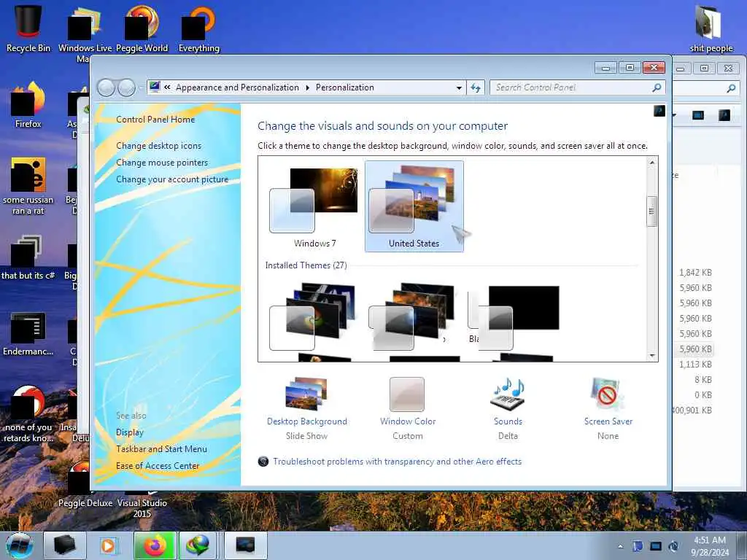Click the rightmost system tray icon
This screenshot has width=747, height=560.
pos(673,546)
